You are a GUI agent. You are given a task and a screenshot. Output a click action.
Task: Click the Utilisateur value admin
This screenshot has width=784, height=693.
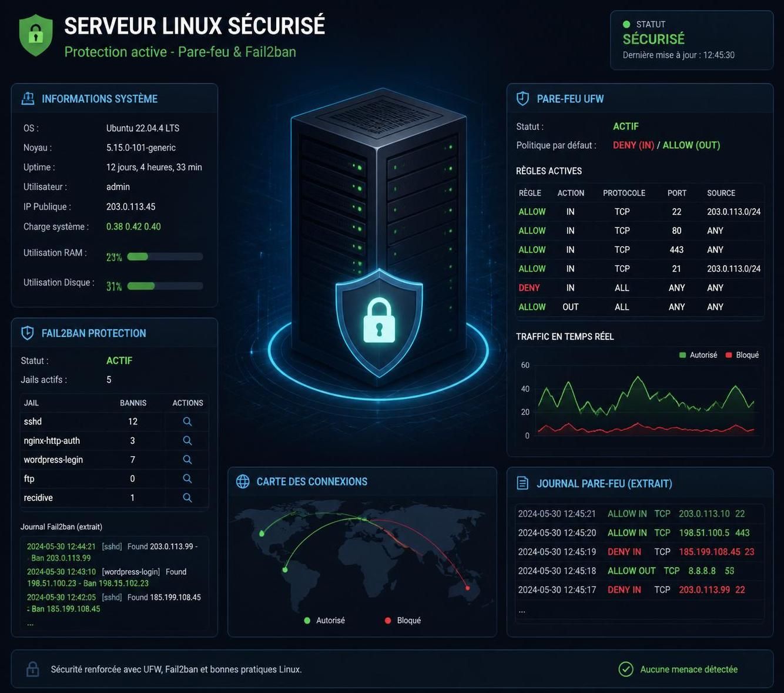pos(118,186)
